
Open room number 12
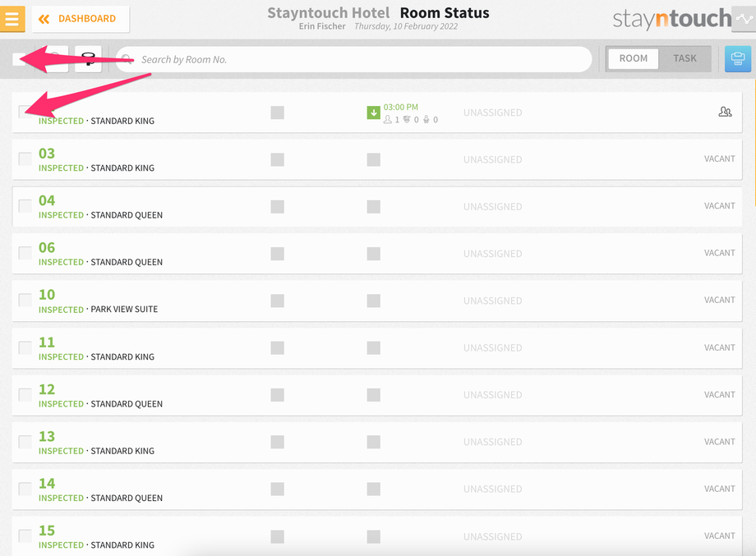[47, 389]
